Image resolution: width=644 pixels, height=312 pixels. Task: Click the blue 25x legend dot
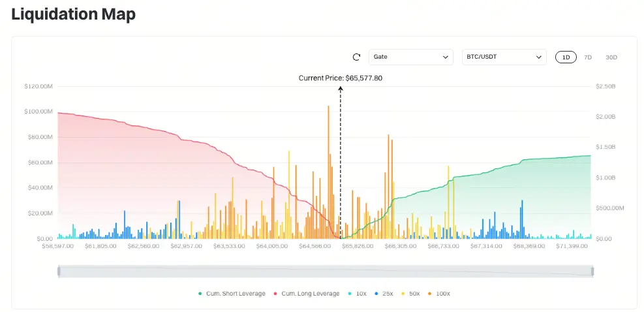(x=376, y=294)
